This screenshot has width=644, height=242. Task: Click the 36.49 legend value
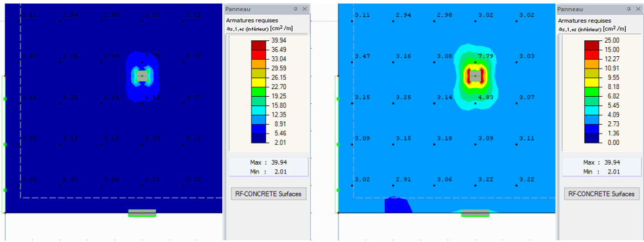click(279, 50)
